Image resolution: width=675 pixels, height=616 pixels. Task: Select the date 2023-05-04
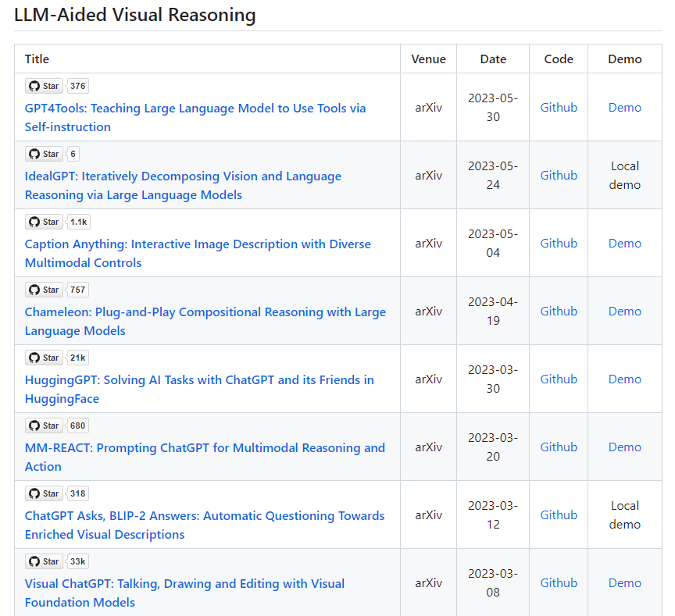[493, 244]
